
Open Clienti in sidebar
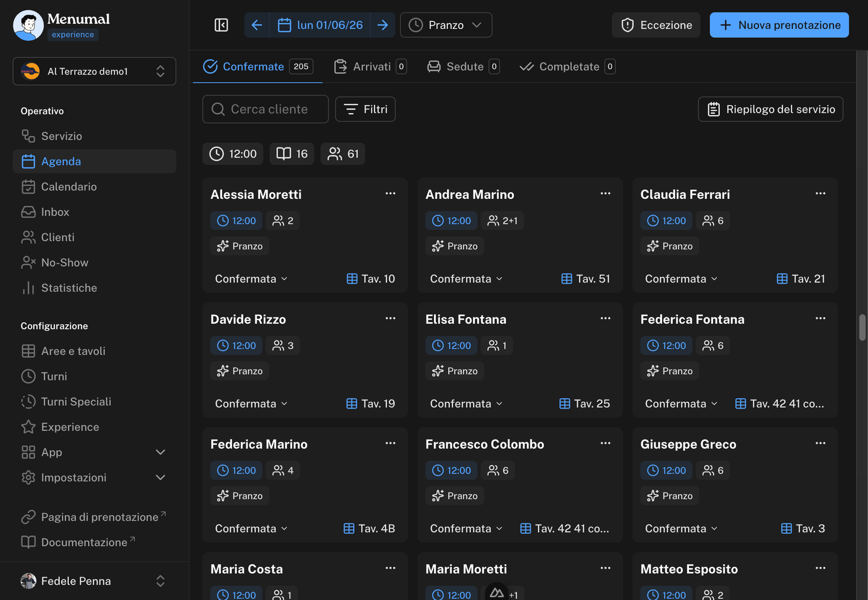click(x=94, y=237)
